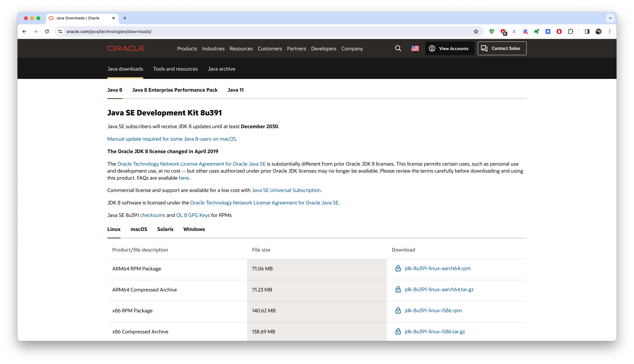Reload the page with the refresh icon

coord(47,32)
